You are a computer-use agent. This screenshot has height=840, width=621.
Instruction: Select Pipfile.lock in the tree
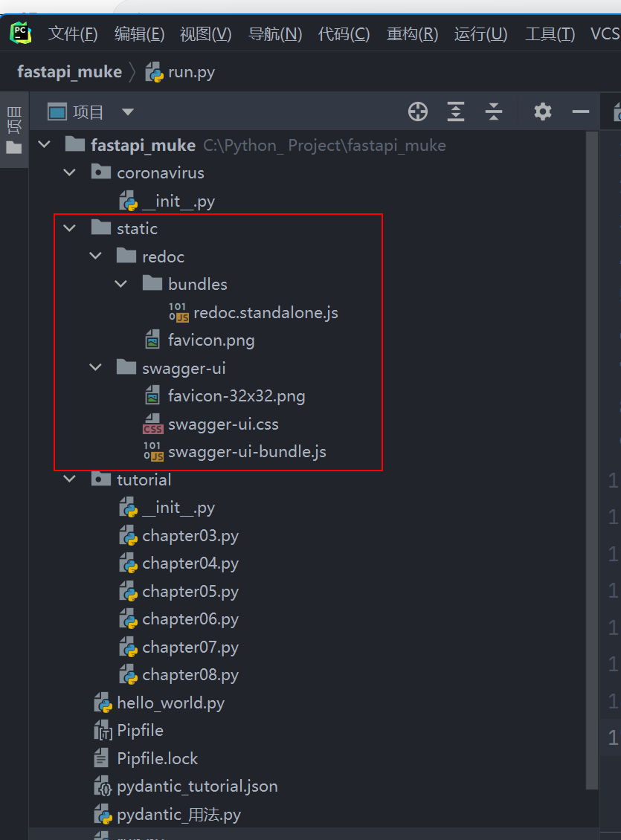pos(157,758)
